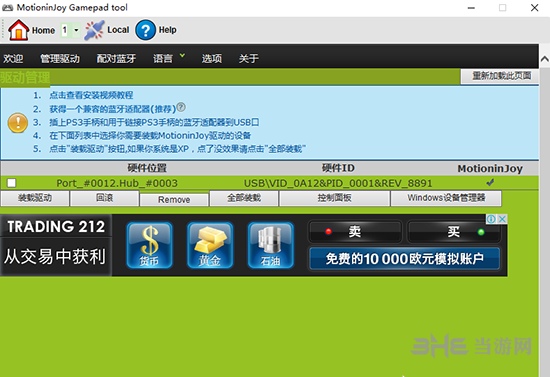Click the Home house icon
Viewport: 550px width, 377px height.
click(x=19, y=30)
